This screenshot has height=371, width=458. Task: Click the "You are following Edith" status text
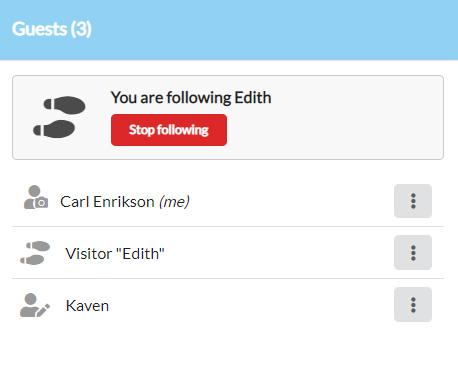[x=191, y=98]
